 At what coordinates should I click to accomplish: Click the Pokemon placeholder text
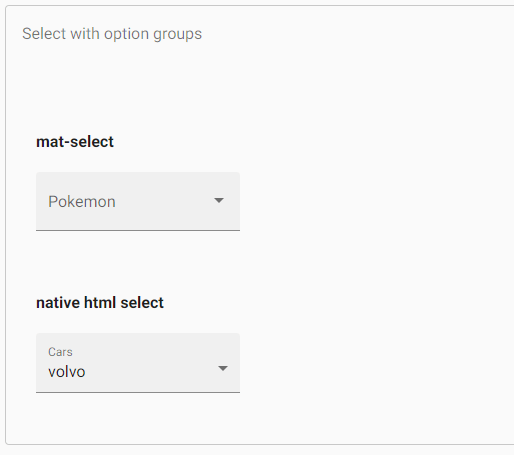(82, 202)
